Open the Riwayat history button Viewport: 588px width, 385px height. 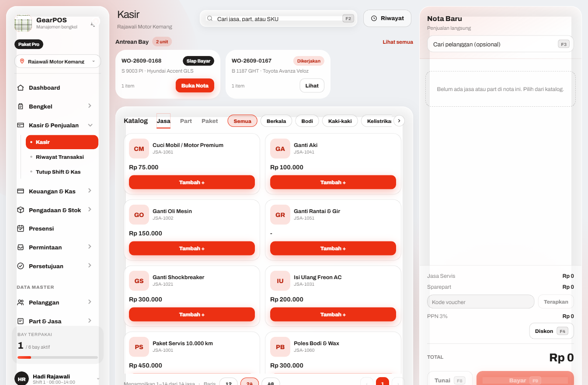387,18
